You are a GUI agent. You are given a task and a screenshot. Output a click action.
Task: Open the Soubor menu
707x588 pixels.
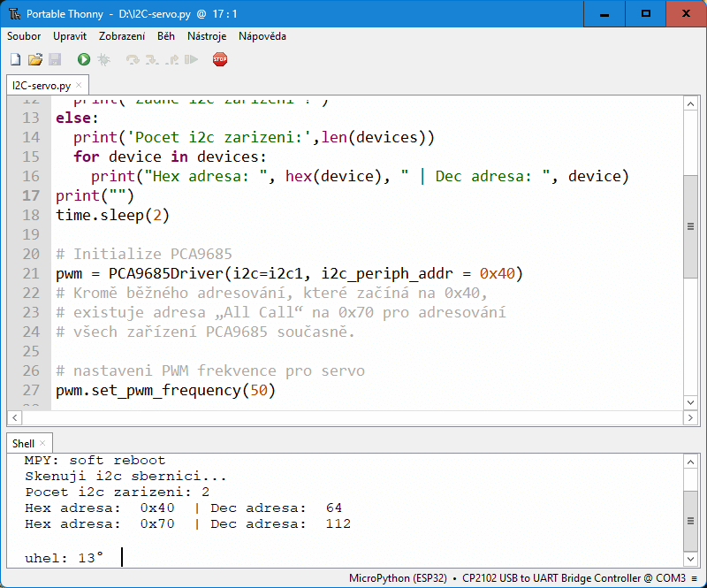point(24,36)
